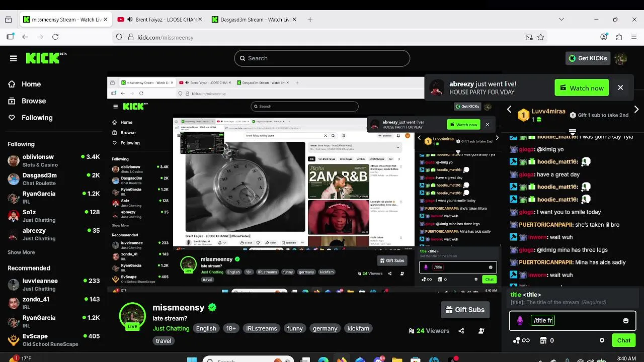Open the hamburger menu beside the KICK logo
This screenshot has width=644, height=362.
(14, 58)
